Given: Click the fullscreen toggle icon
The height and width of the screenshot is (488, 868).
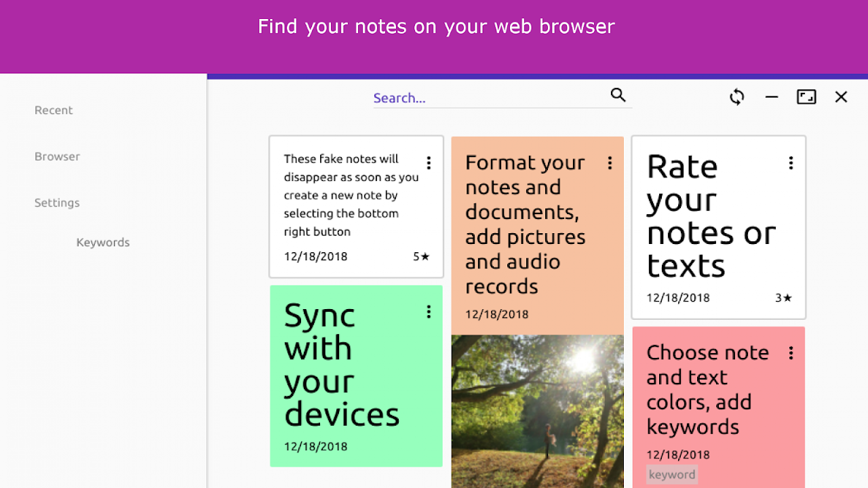Looking at the screenshot, I should (x=806, y=97).
